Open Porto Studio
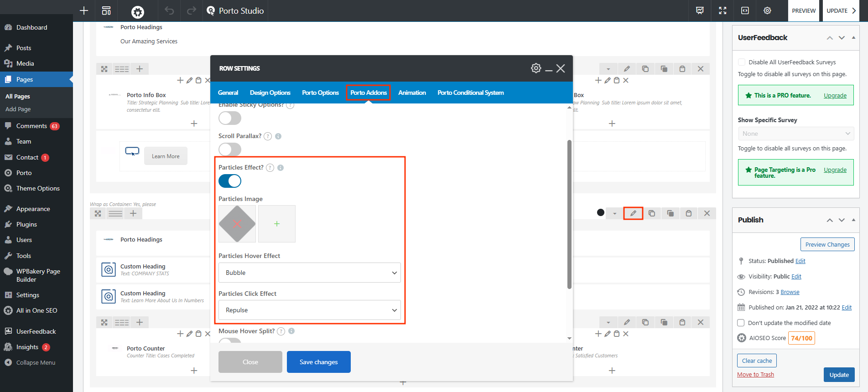This screenshot has width=868, height=392. point(235,10)
